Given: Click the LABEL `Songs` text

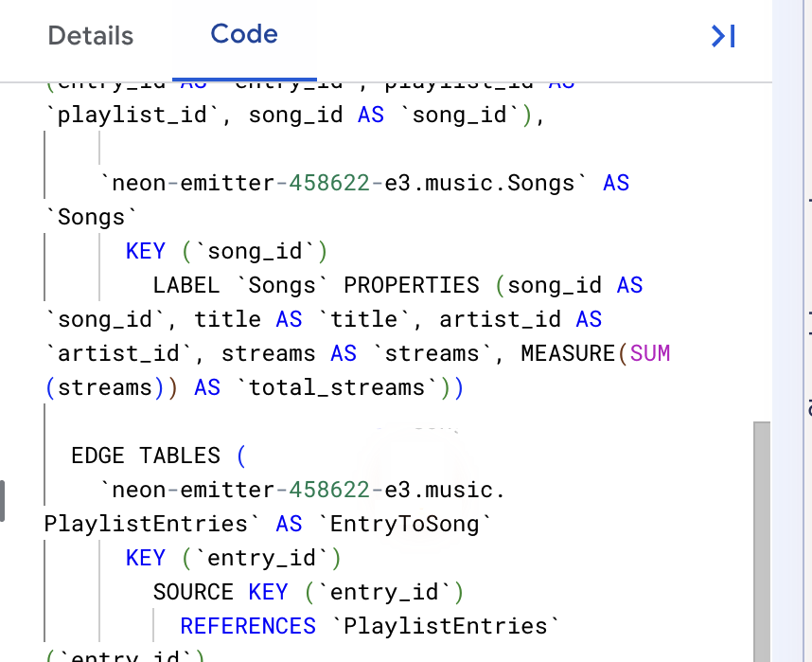Looking at the screenshot, I should [x=240, y=286].
